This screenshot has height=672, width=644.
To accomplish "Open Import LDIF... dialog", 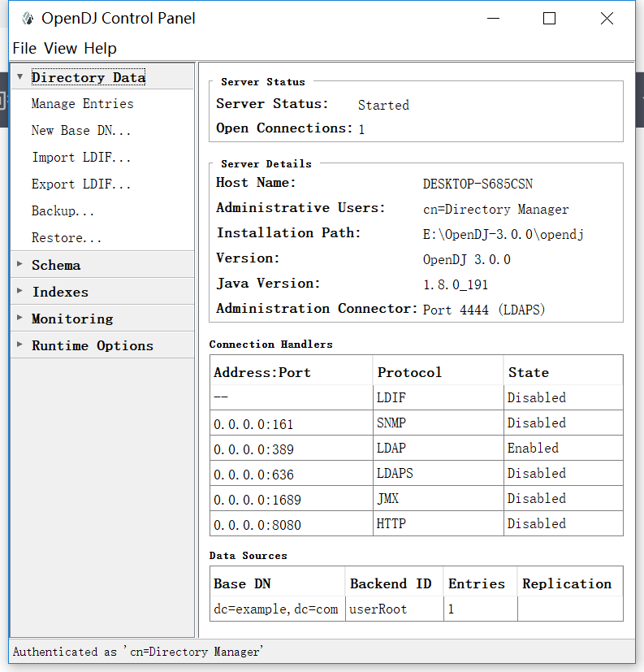I will coord(81,158).
